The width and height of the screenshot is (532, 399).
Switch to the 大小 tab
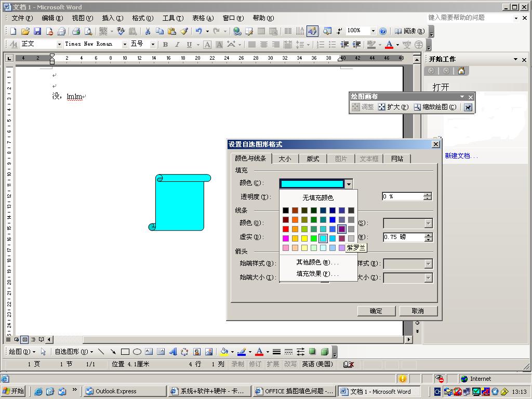(x=285, y=158)
